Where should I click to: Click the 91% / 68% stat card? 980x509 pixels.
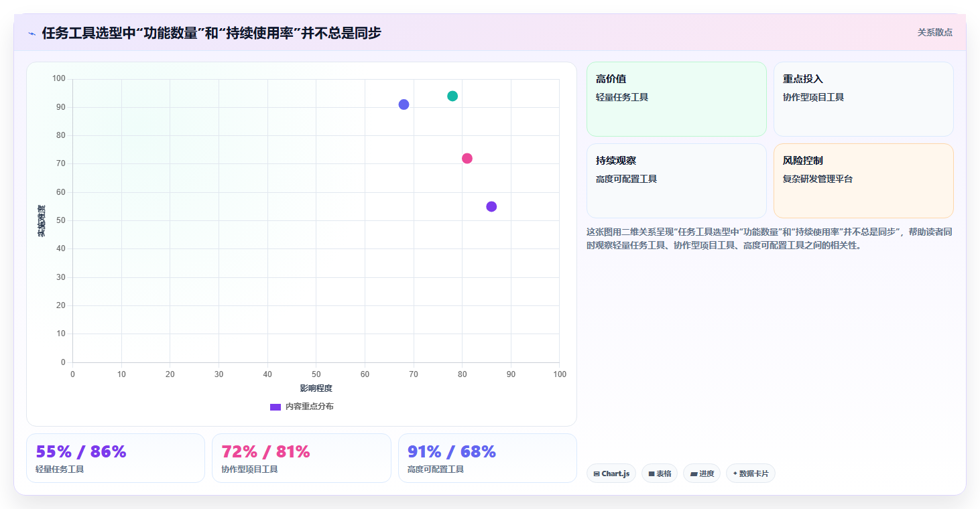point(487,458)
